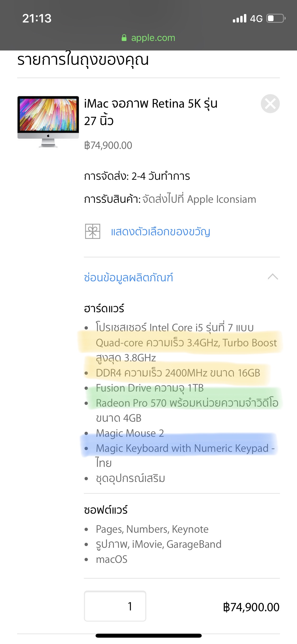Tap the cellular signal bars icon
This screenshot has height=644, width=297.
[239, 19]
